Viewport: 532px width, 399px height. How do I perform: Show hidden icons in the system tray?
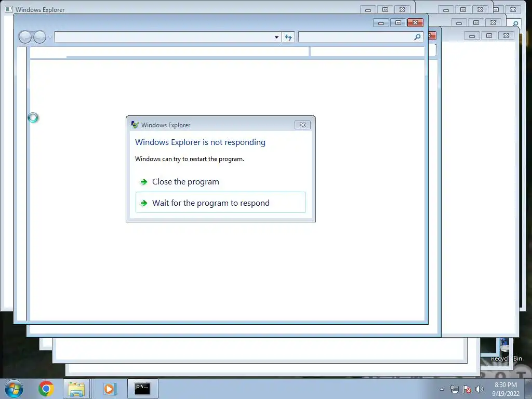[x=442, y=389]
